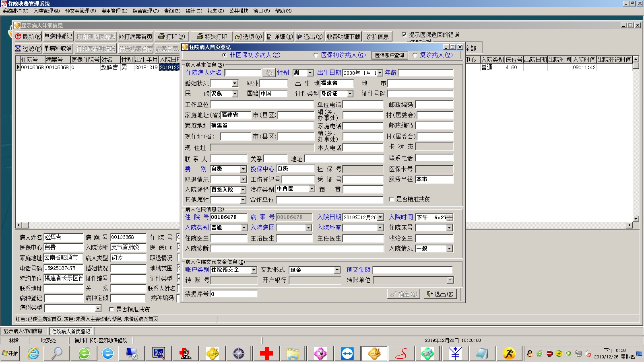The width and height of the screenshot is (644, 362).
Task: Expand the 性别 gender dropdown
Action: pyautogui.click(x=310, y=73)
